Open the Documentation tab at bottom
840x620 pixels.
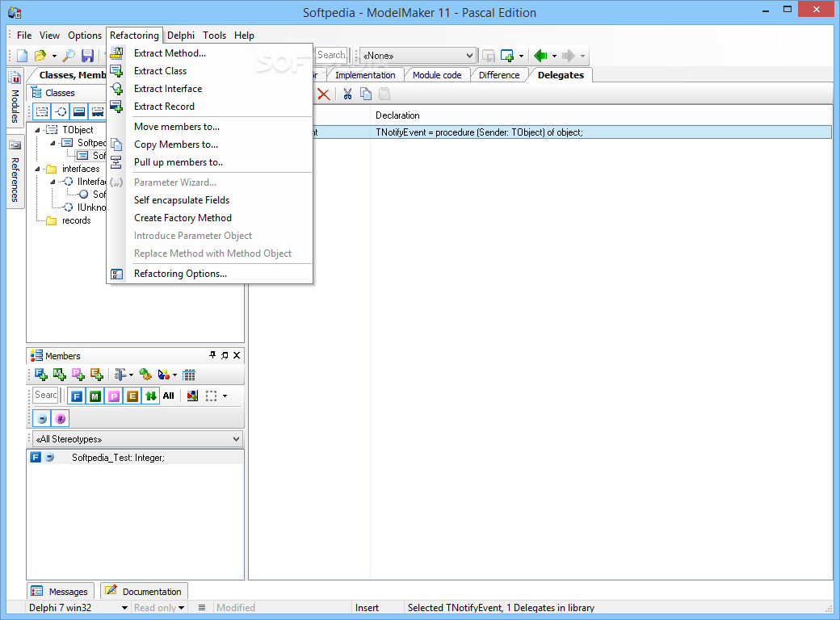click(144, 591)
